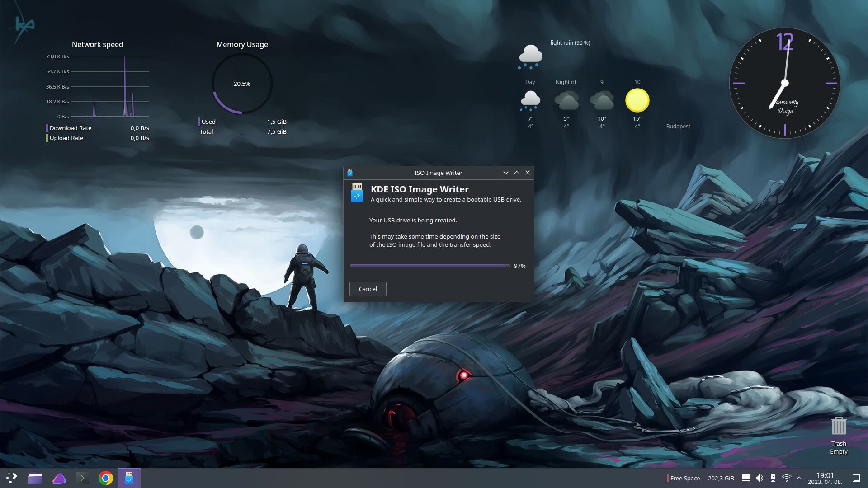Cancel the USB drive creation
This screenshot has width=868, height=488.
tap(368, 289)
